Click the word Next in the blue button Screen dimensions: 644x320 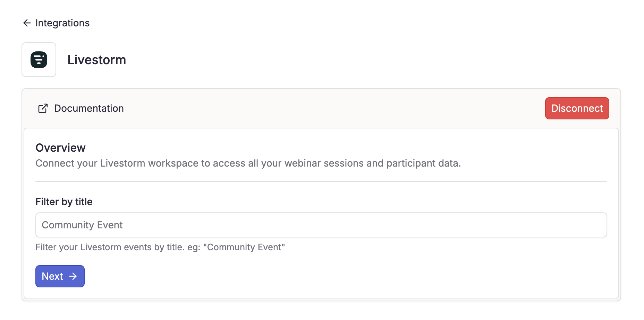tap(52, 276)
